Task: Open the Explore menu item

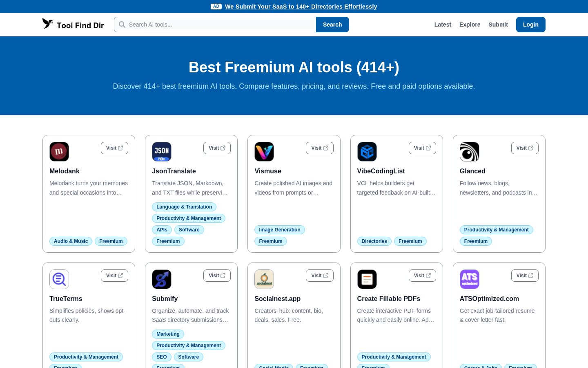Action: pyautogui.click(x=470, y=25)
